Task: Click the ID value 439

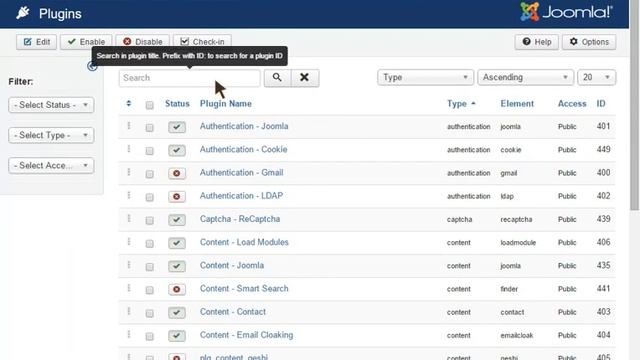Action: click(x=603, y=219)
